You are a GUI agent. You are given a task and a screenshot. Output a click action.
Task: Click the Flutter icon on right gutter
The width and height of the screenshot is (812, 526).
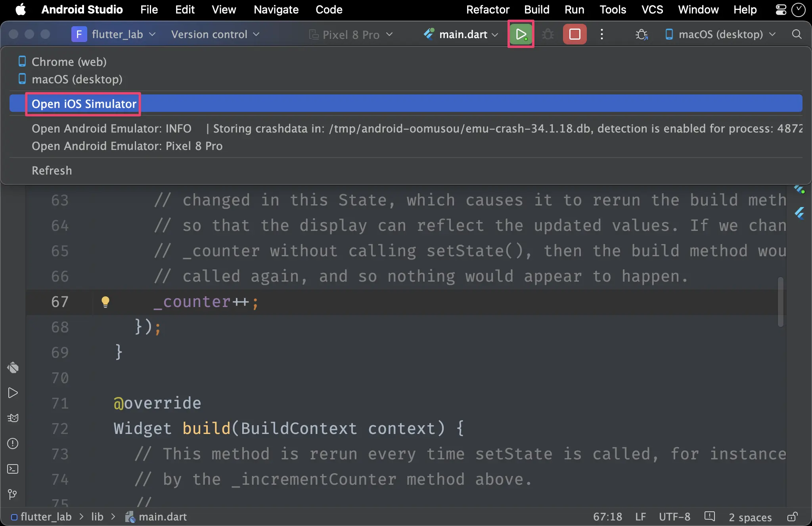click(799, 213)
